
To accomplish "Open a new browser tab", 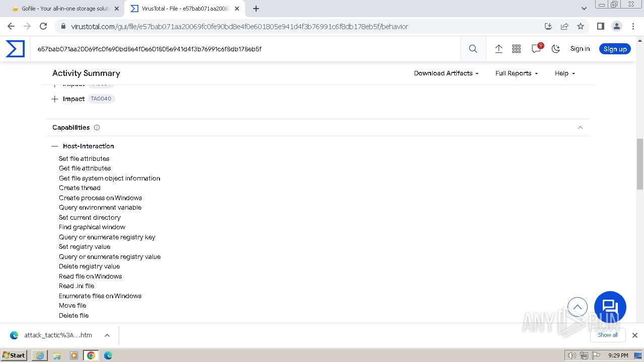I will coord(256,9).
